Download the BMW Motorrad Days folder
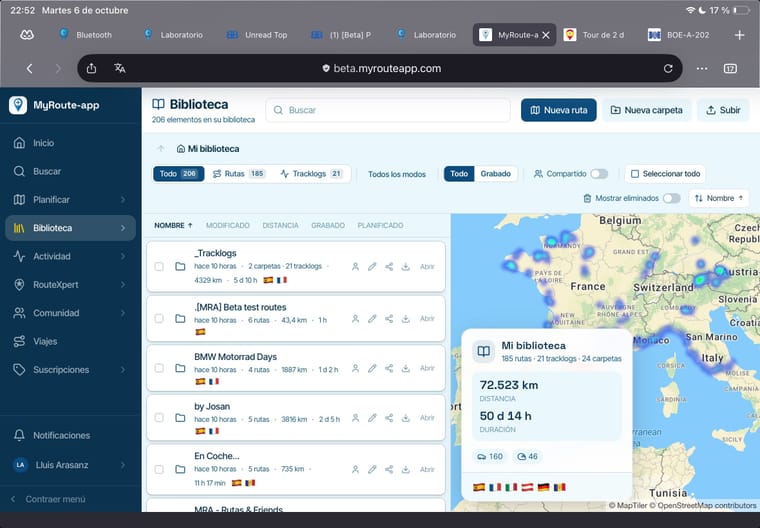760x528 pixels. (x=406, y=368)
